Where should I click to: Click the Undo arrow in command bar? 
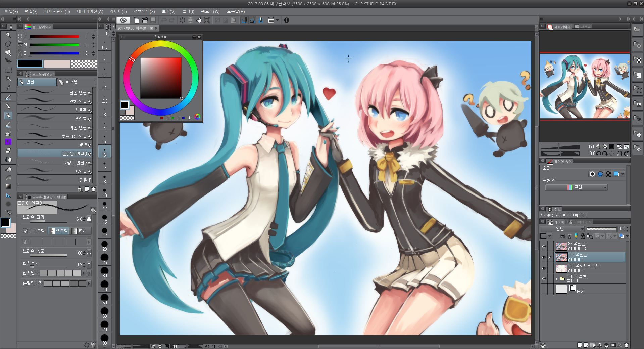point(164,20)
